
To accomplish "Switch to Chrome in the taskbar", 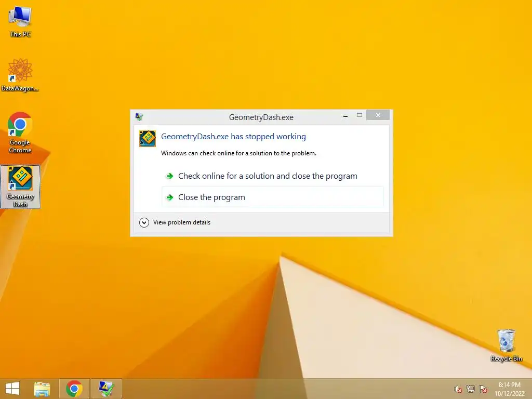I will coord(74,389).
